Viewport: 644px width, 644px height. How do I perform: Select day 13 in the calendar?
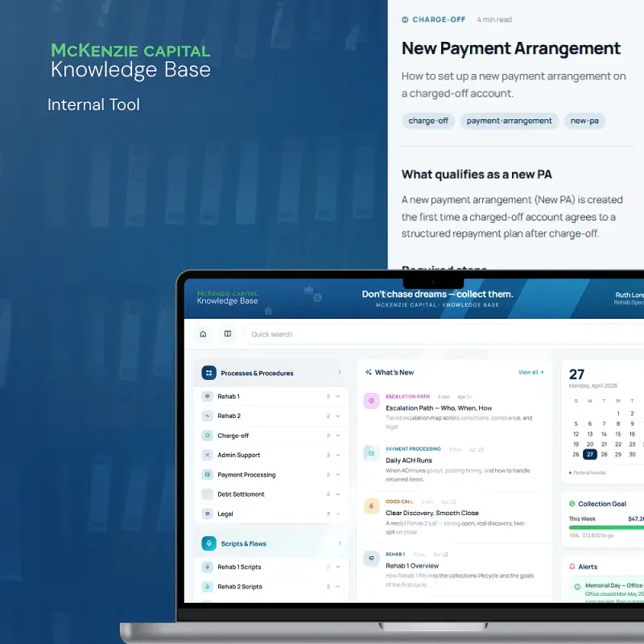(x=590, y=434)
